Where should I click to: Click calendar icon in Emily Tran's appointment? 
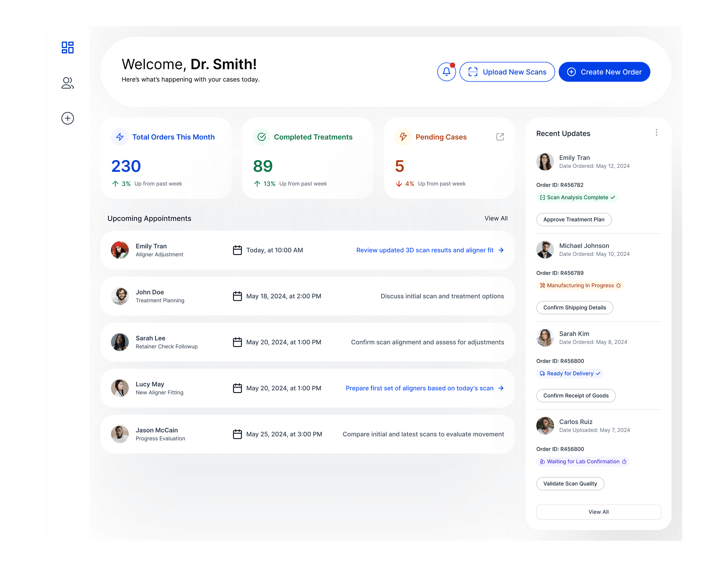coord(237,250)
